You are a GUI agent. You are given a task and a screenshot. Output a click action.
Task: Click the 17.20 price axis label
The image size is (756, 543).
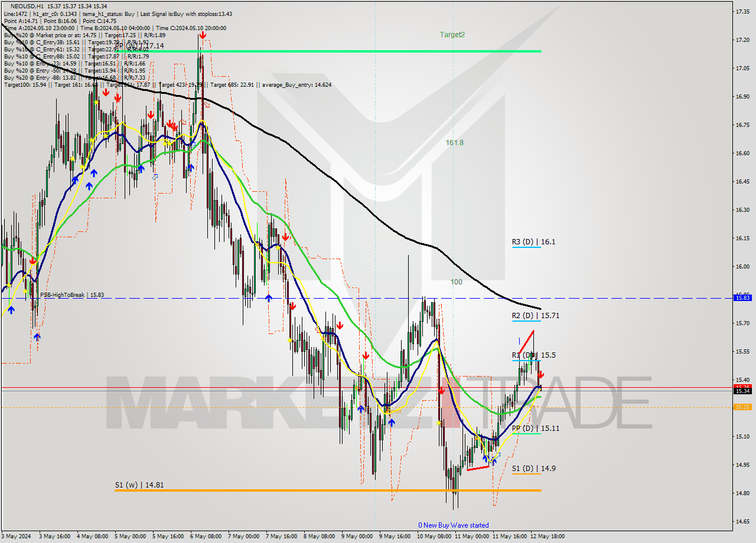click(x=742, y=40)
